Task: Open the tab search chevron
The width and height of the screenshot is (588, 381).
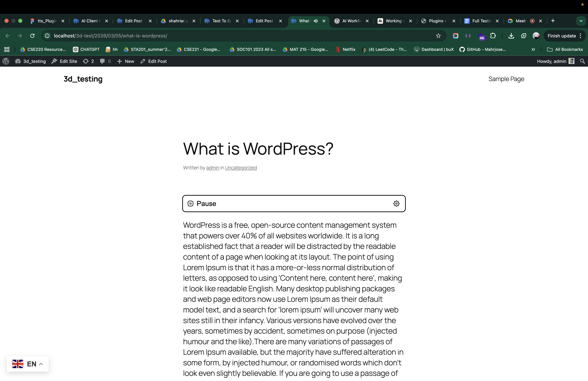Action: click(581, 21)
